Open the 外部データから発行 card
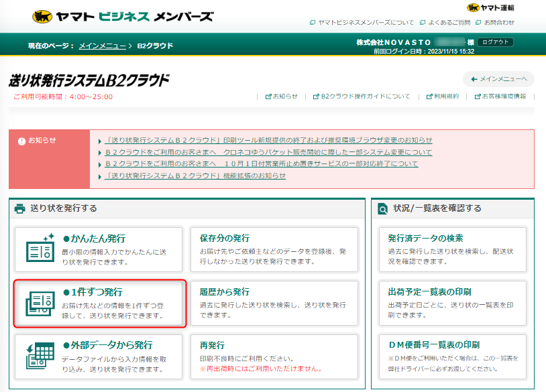This screenshot has width=546, height=392. pyautogui.click(x=98, y=357)
